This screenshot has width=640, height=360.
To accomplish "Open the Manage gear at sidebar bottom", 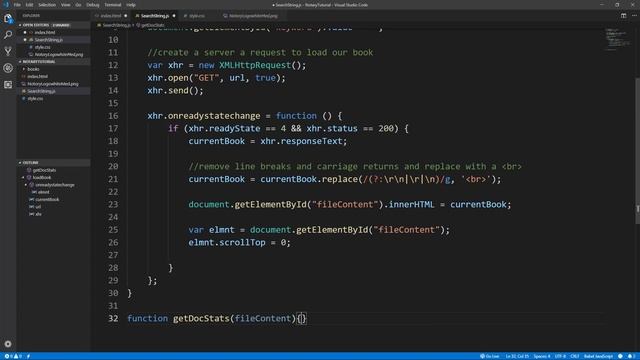I will coord(8,344).
